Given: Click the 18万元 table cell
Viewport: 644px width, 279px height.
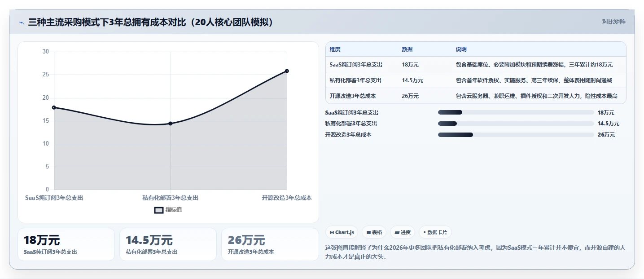Looking at the screenshot, I should point(410,65).
